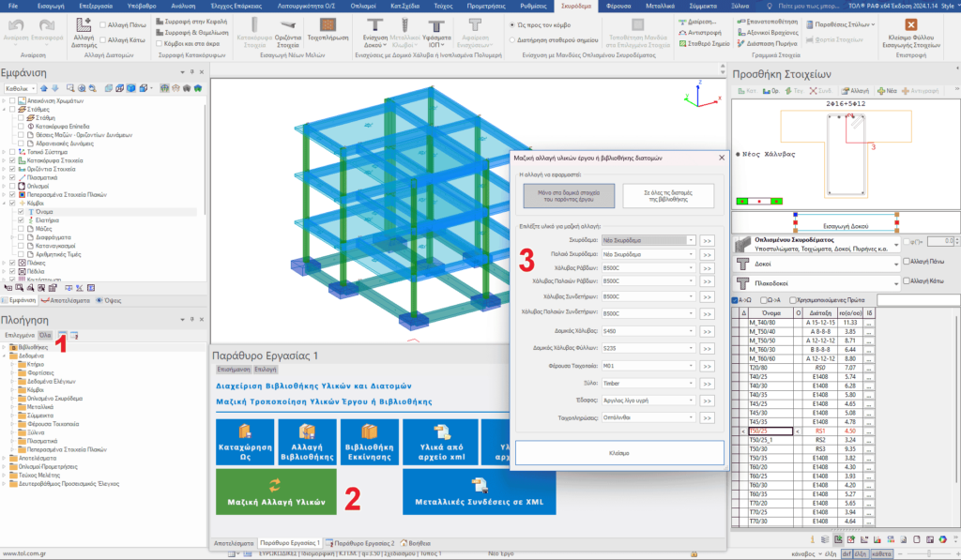This screenshot has height=560, width=961.
Task: Open the Ενίσχυση Δοκού tool
Action: point(374,28)
